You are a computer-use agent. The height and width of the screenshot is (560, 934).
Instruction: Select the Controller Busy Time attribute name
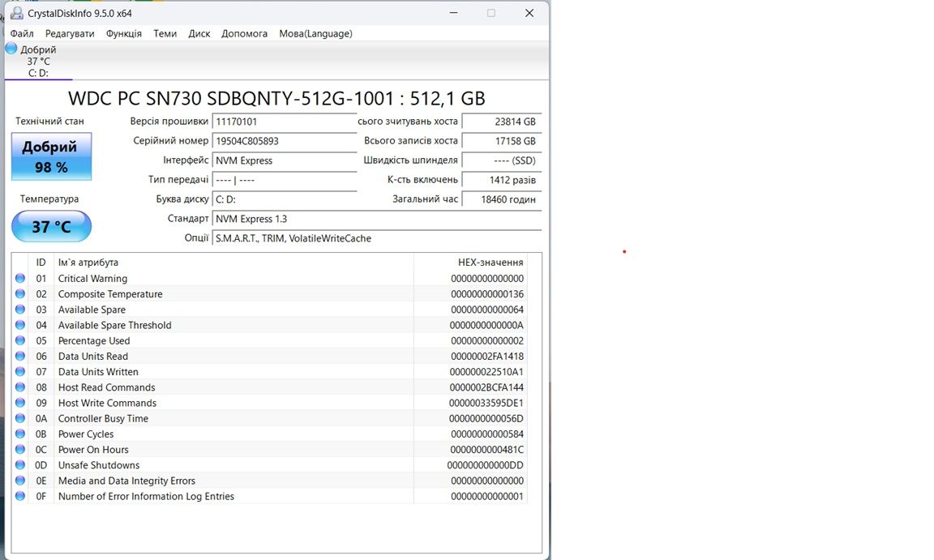[x=103, y=418]
